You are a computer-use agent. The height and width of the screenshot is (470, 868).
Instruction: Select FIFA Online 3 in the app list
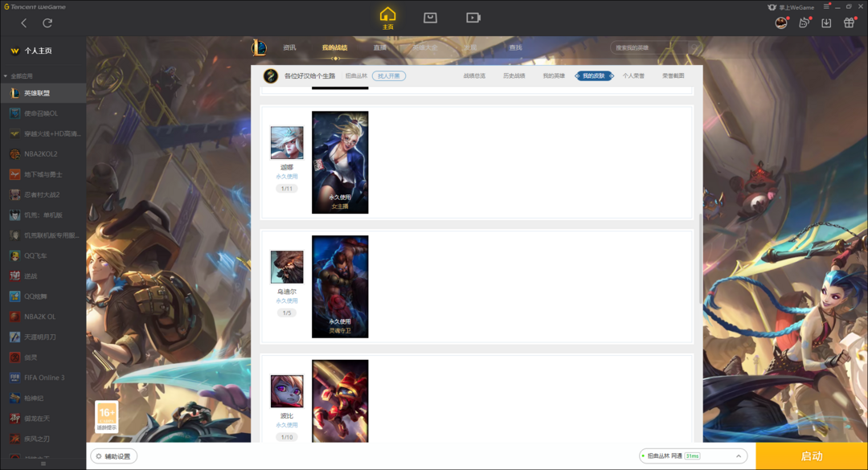(43, 378)
